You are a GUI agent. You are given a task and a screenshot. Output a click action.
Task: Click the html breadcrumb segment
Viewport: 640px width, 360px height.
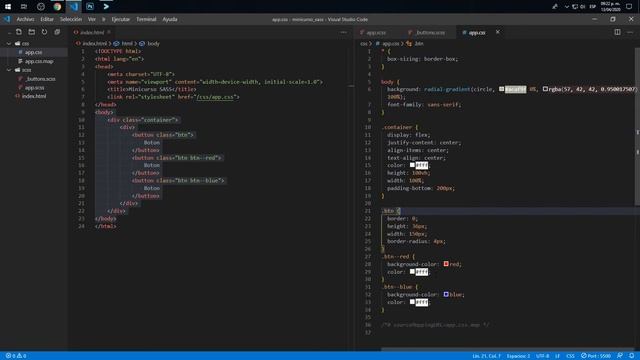127,44
